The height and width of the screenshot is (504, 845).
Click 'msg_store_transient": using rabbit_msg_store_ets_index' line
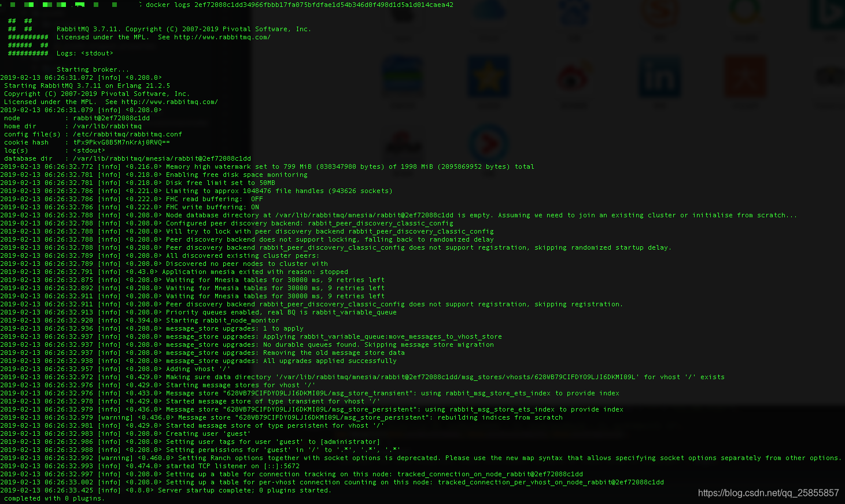click(x=310, y=393)
